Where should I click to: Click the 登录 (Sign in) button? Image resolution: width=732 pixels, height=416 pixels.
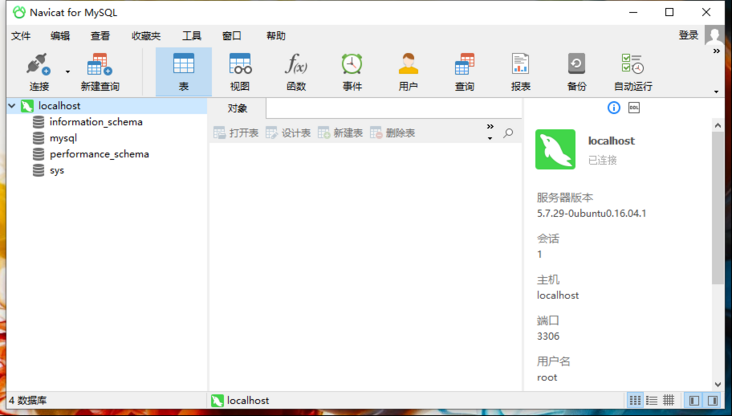[689, 35]
